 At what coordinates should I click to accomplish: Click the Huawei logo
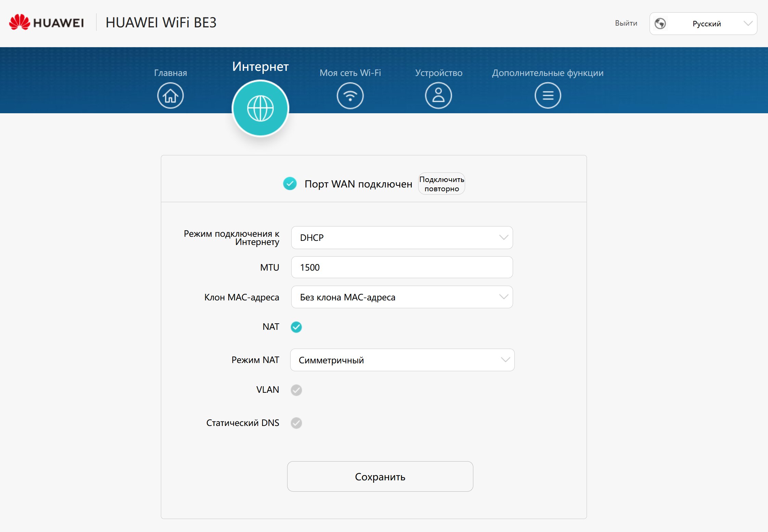(47, 22)
